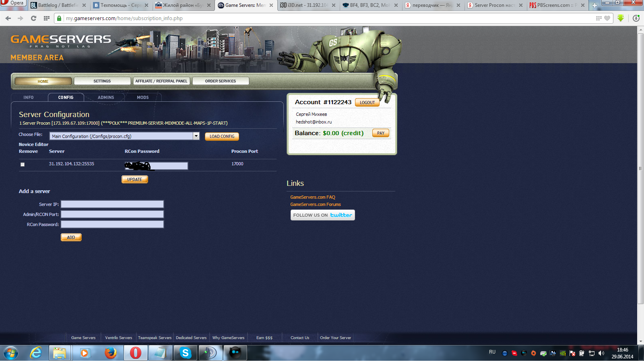Screen dimensions: 644x362
Task: Open Skype from taskbar
Action: coord(185,353)
